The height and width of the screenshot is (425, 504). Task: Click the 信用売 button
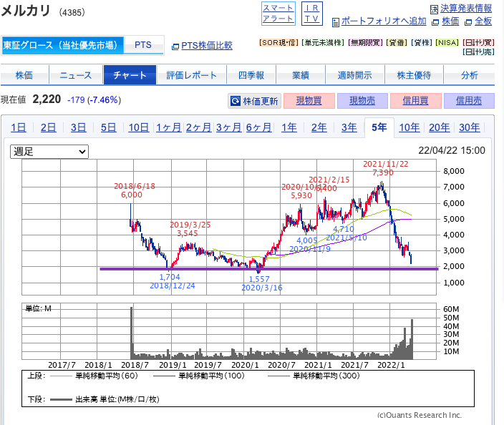point(469,101)
